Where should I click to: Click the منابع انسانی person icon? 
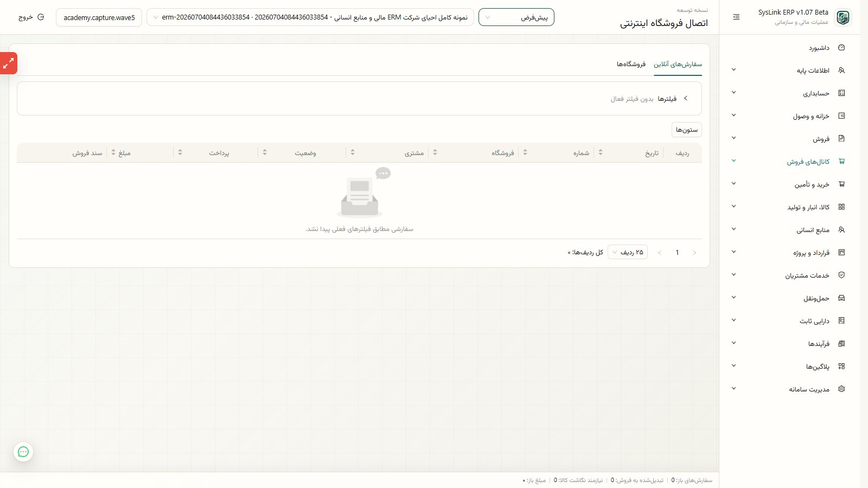(x=841, y=230)
